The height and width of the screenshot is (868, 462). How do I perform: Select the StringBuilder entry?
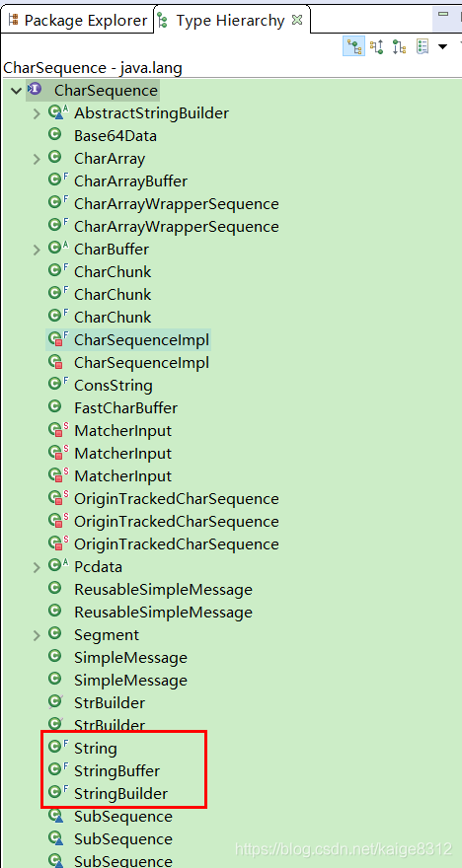click(x=120, y=793)
